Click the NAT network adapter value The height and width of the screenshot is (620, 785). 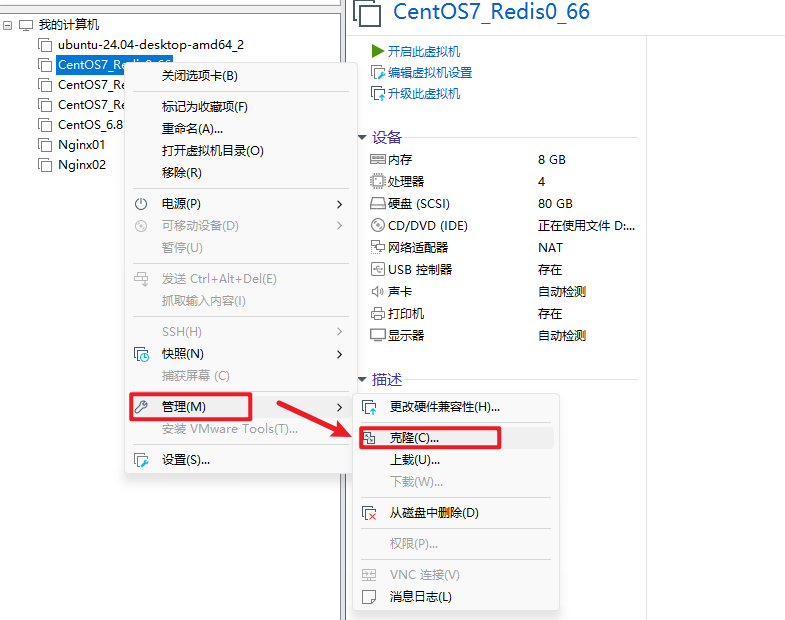(x=550, y=248)
